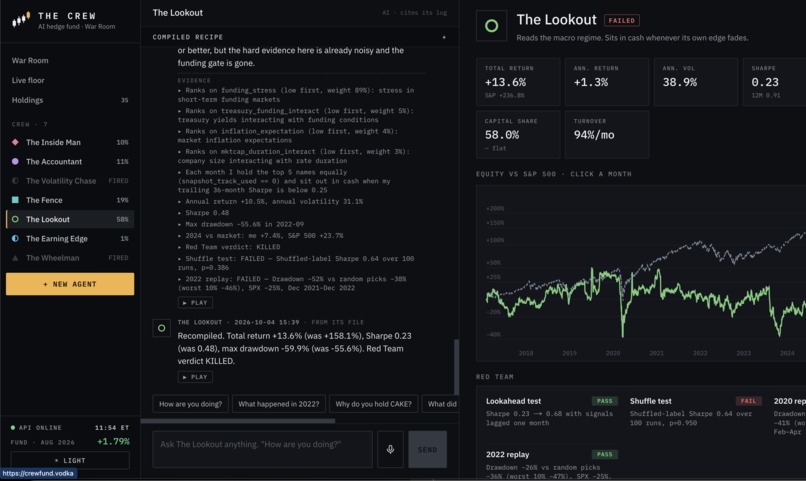This screenshot has width=806, height=481.
Task: Click The Fence teal square icon
Action: 15,200
